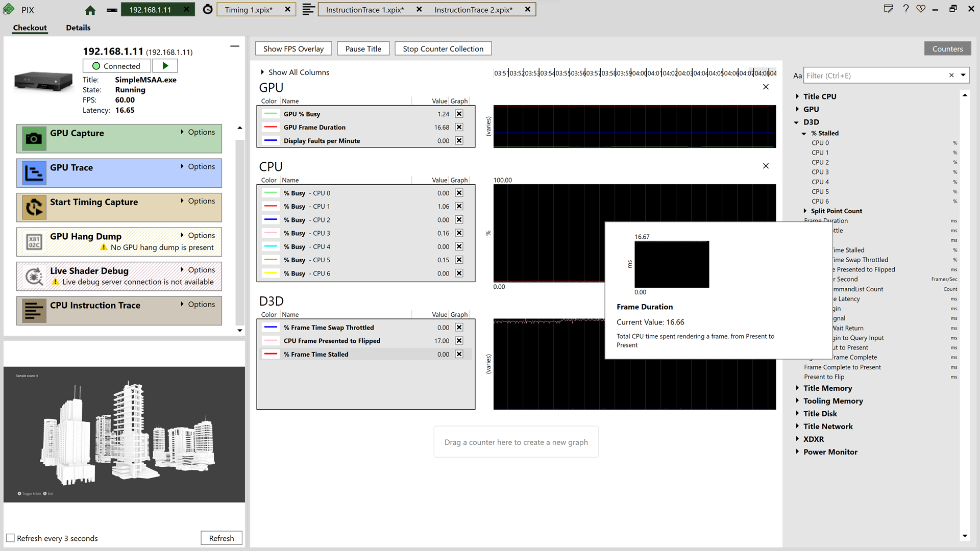Close the GPU graph section
Image resolution: width=980 pixels, height=551 pixels.
pos(766,87)
